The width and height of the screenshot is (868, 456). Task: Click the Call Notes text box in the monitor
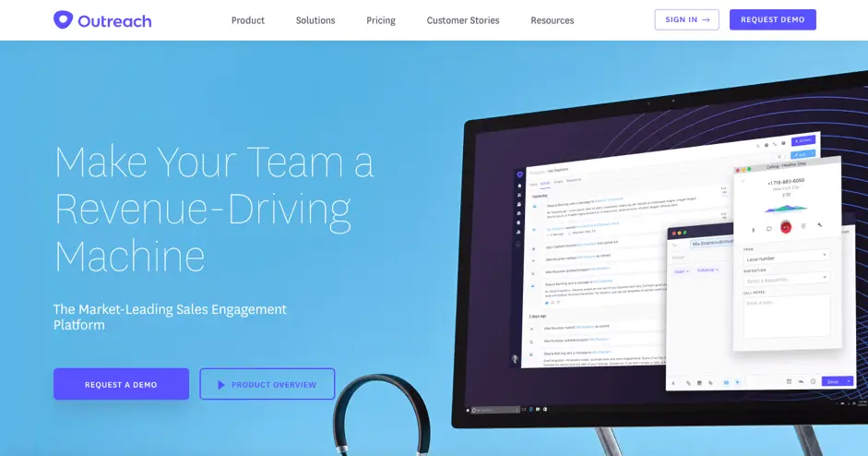[x=787, y=317]
